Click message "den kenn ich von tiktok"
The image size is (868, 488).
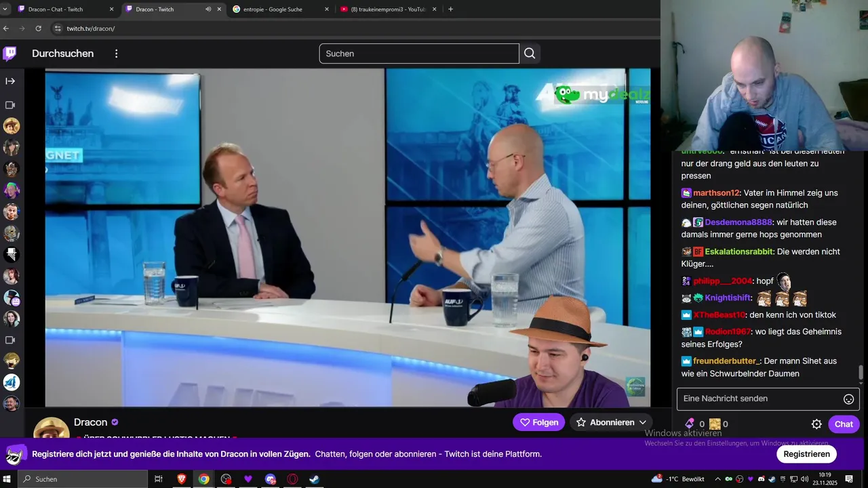click(793, 315)
